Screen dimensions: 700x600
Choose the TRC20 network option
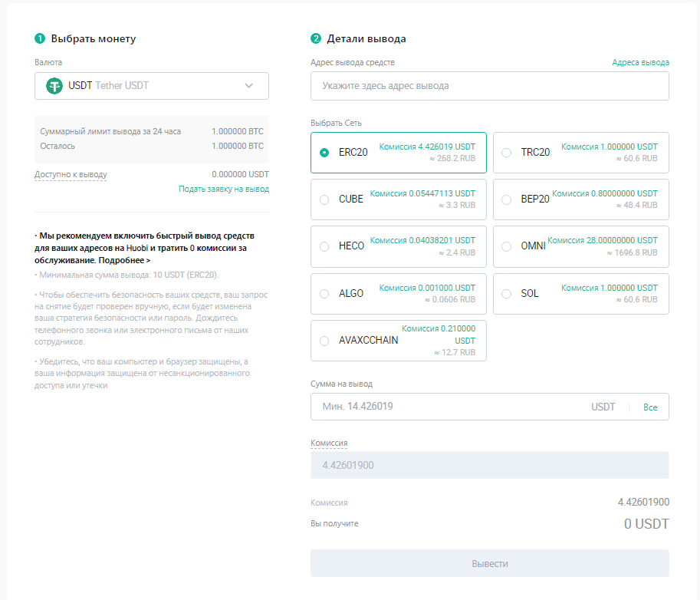coord(506,152)
